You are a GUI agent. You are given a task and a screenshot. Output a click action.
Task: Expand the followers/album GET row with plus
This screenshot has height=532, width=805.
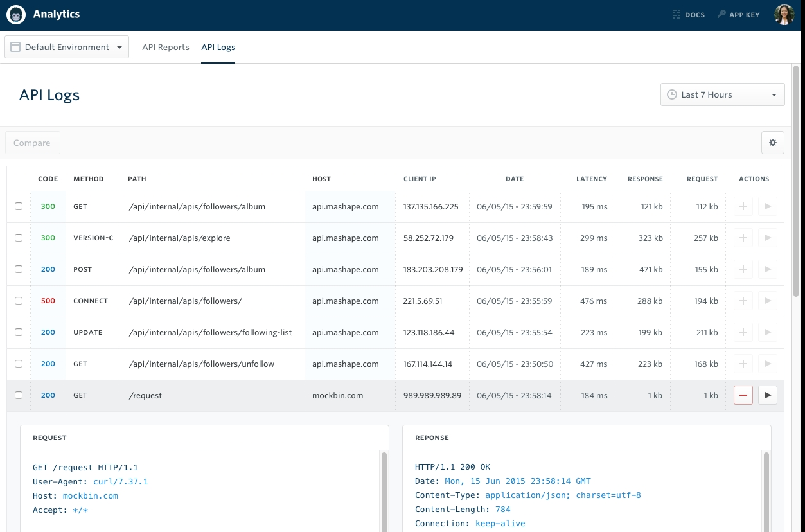pyautogui.click(x=743, y=206)
